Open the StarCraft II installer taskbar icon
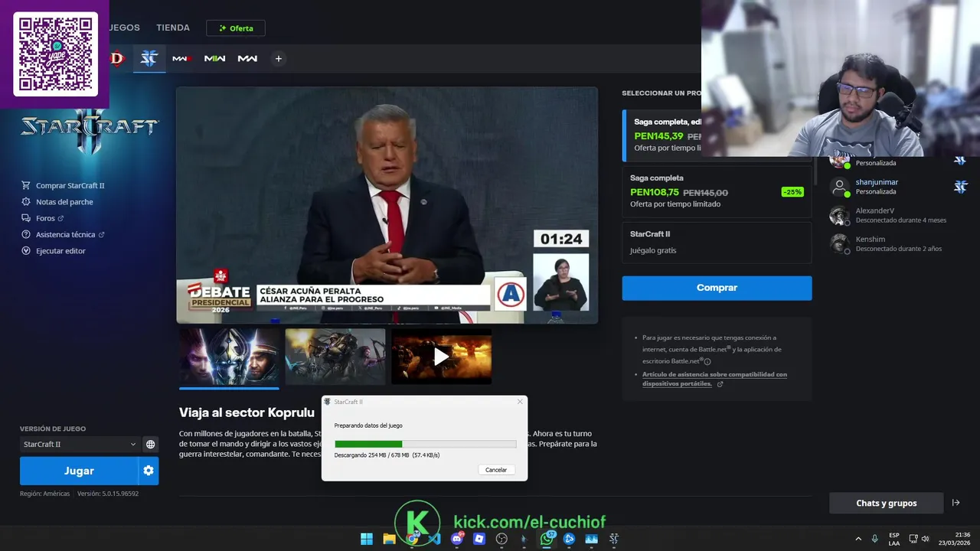This screenshot has height=551, width=980. coord(614,539)
